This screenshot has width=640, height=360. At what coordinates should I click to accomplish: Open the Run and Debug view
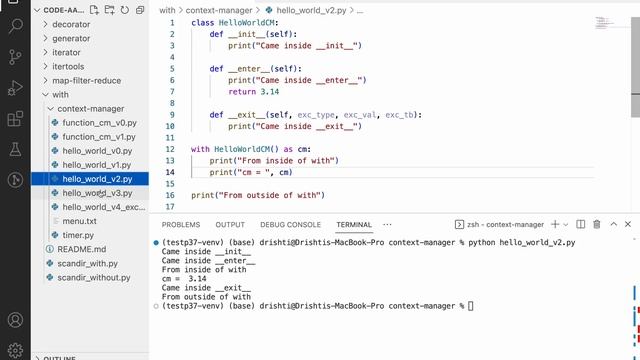tap(16, 88)
